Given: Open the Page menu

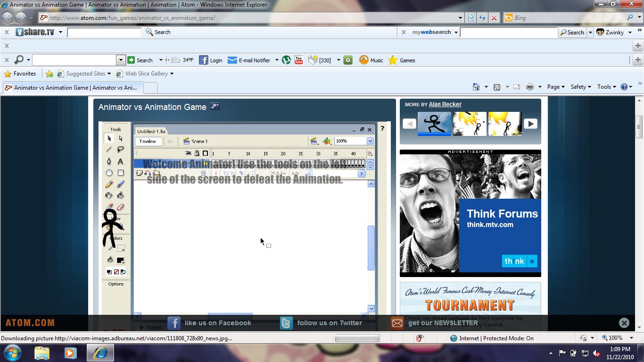Looking at the screenshot, I should point(556,87).
